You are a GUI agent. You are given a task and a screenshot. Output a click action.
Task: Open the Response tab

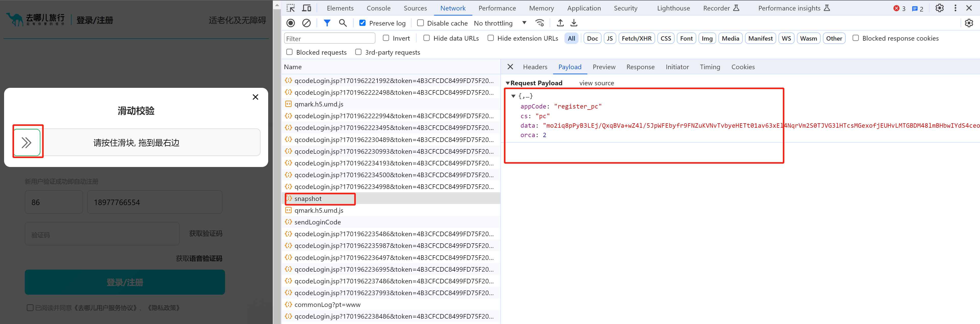pos(640,67)
